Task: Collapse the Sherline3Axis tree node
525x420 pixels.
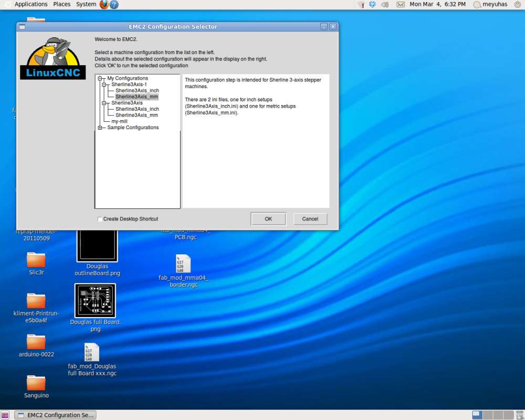Action: point(104,103)
